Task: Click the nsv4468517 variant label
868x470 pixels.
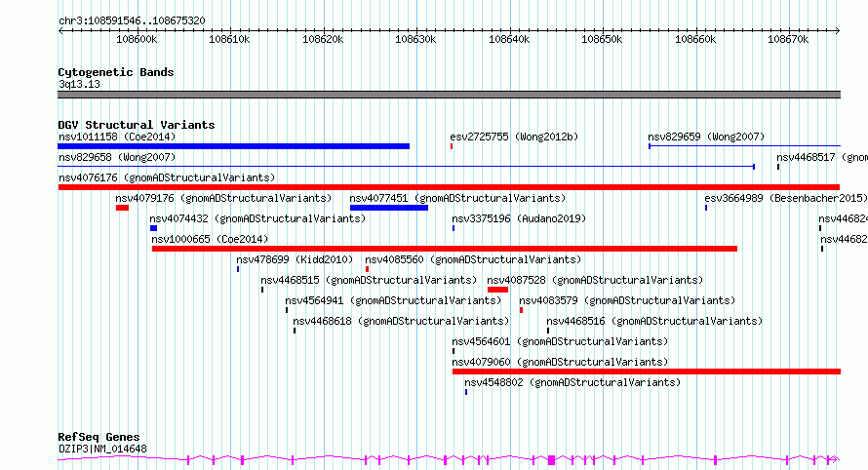Action: point(822,157)
